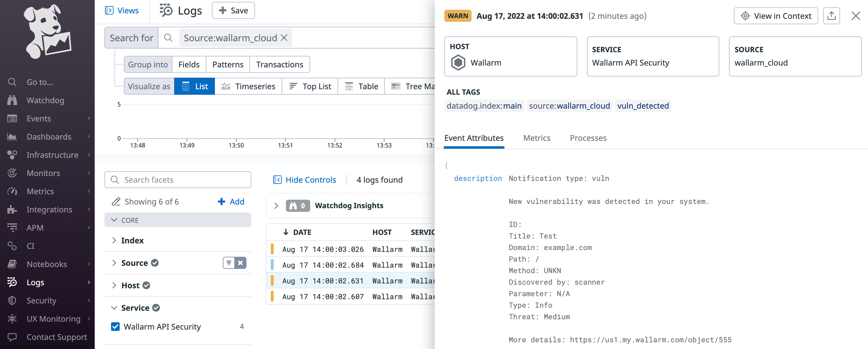Click the Monitors sidebar icon
Screen dimensions: 868x349
[x=12, y=173]
